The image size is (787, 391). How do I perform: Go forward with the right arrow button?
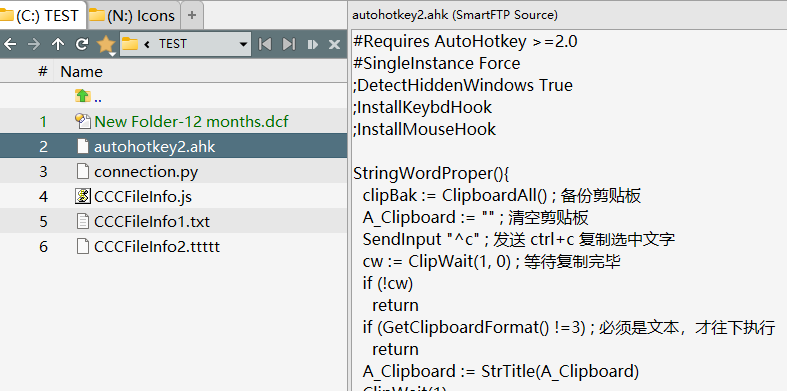(x=34, y=44)
